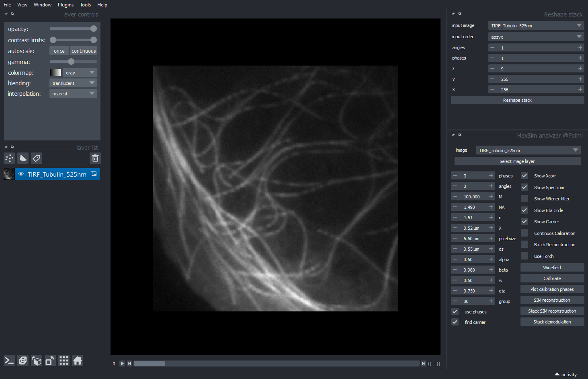588x379 pixels.
Task: Open the input order dropdown
Action: point(536,37)
